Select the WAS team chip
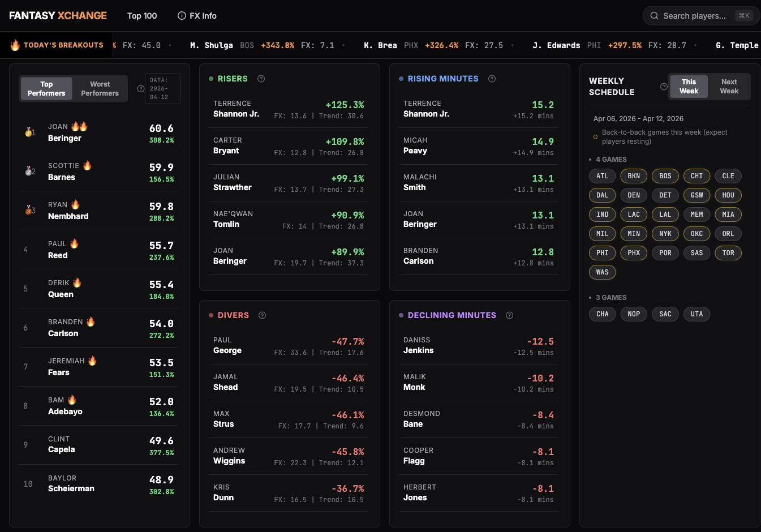Viewport: 761px width, 532px height. click(x=603, y=272)
